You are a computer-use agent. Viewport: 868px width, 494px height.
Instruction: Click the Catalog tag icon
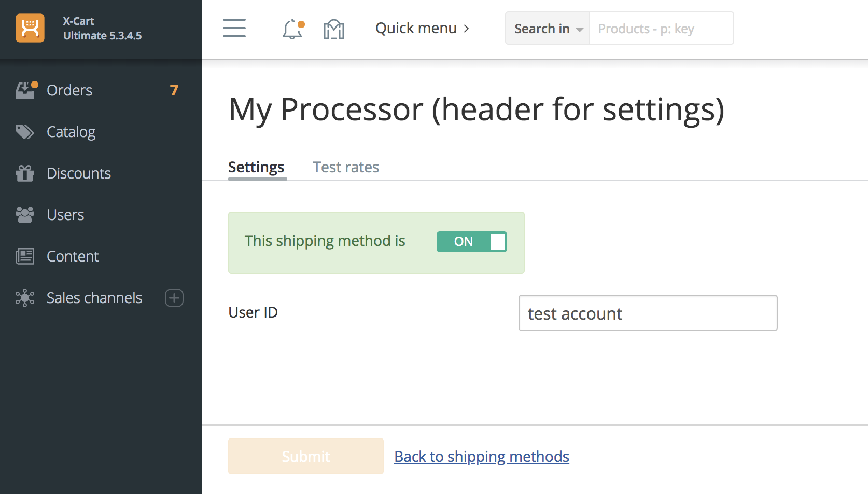(24, 131)
